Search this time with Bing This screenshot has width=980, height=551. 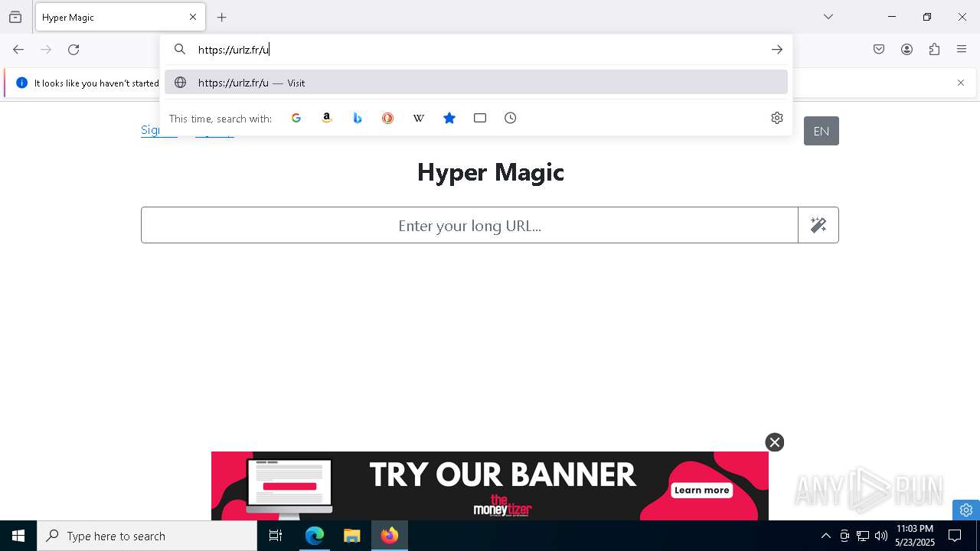click(358, 118)
